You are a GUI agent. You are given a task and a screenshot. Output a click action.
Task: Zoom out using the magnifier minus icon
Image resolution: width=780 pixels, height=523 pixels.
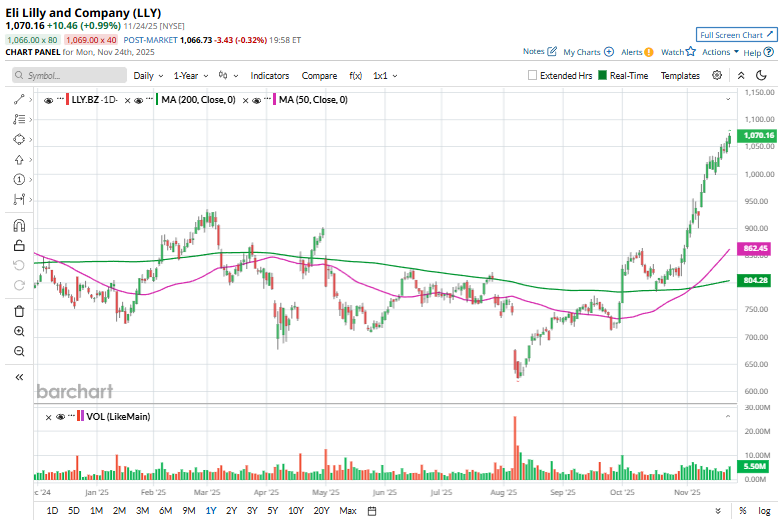coord(19,351)
